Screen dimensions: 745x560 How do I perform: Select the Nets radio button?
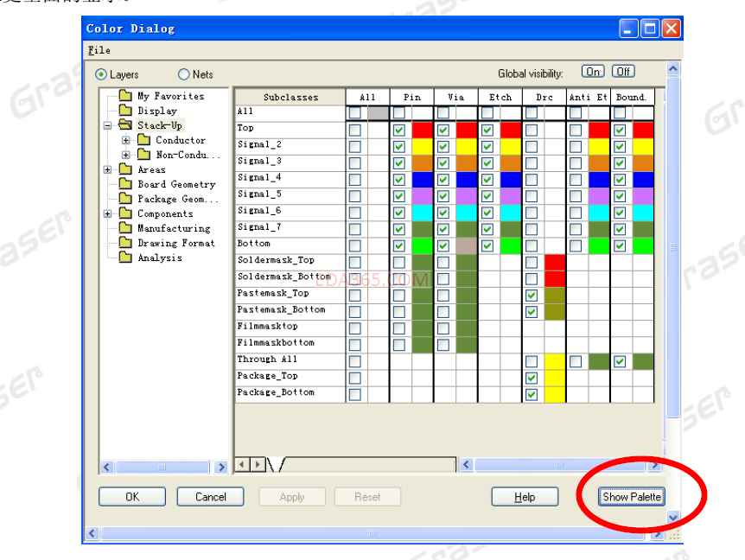click(184, 74)
